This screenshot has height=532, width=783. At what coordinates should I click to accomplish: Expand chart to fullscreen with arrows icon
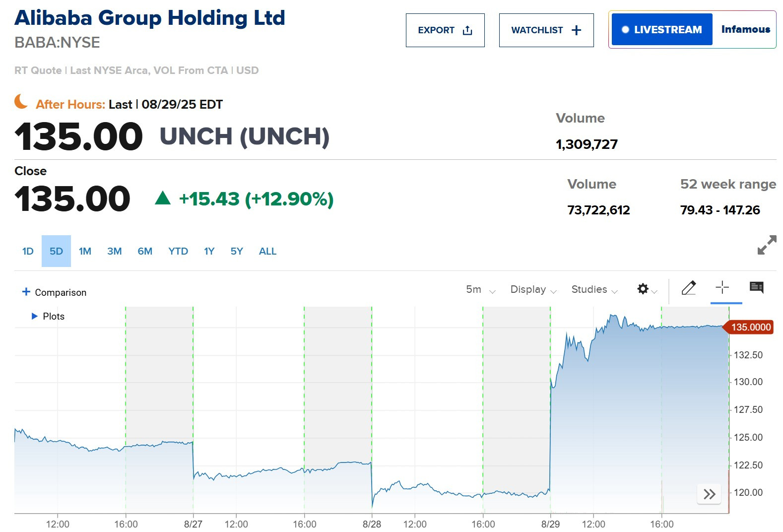(767, 245)
